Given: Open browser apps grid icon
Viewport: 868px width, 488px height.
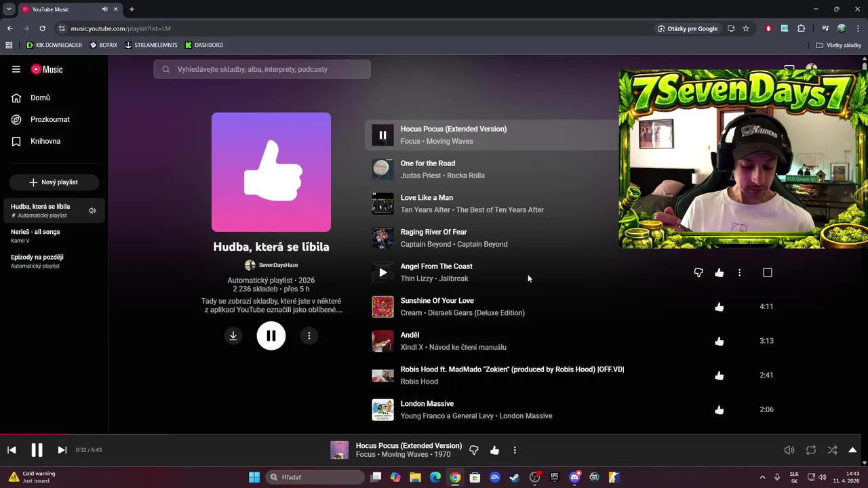Looking at the screenshot, I should click(x=9, y=45).
